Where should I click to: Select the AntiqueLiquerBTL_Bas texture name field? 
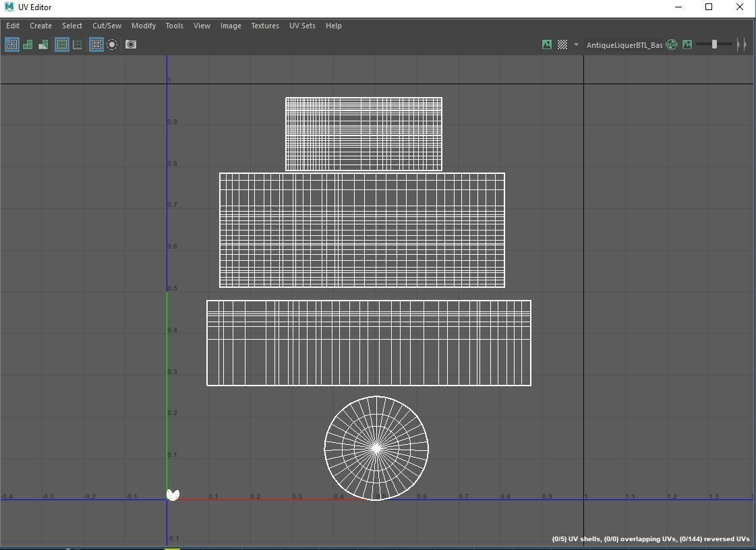click(x=624, y=45)
